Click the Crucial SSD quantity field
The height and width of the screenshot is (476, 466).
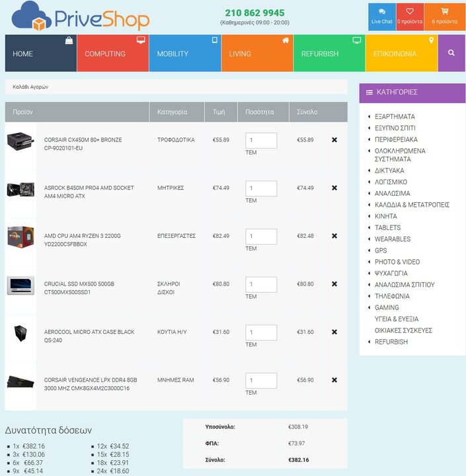pyautogui.click(x=261, y=284)
